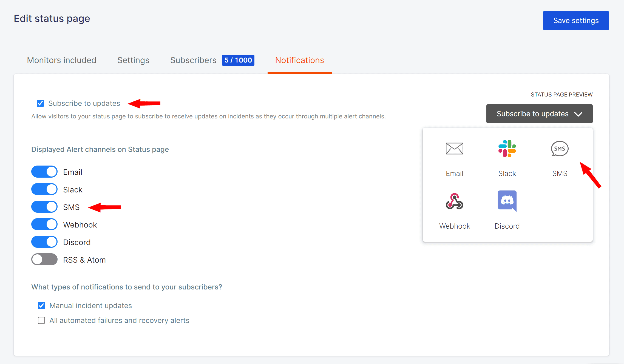Click the Discord logo icon
624x364 pixels.
click(507, 201)
